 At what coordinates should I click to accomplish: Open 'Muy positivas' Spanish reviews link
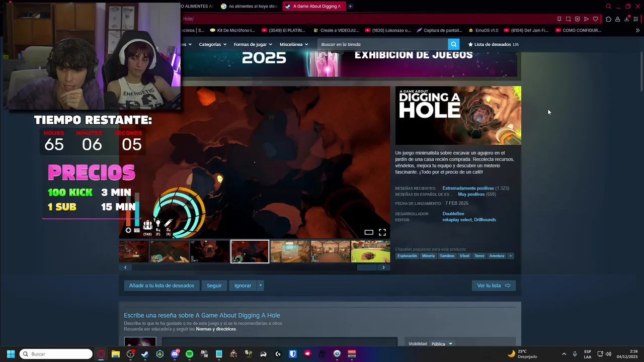(x=471, y=194)
